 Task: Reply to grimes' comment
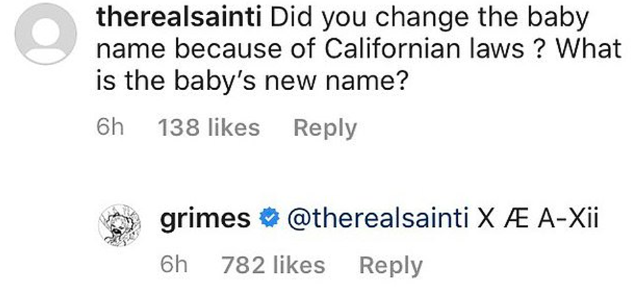pyautogui.click(x=390, y=265)
